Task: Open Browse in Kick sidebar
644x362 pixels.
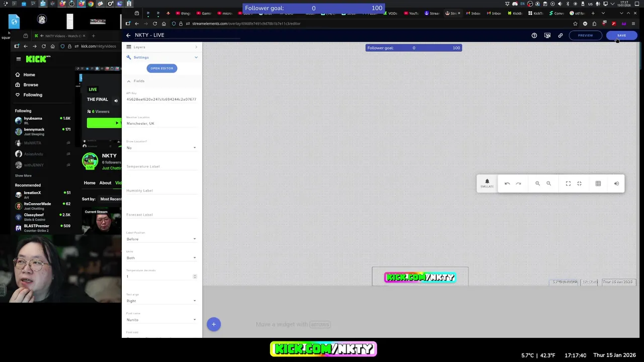Action: coord(30,84)
